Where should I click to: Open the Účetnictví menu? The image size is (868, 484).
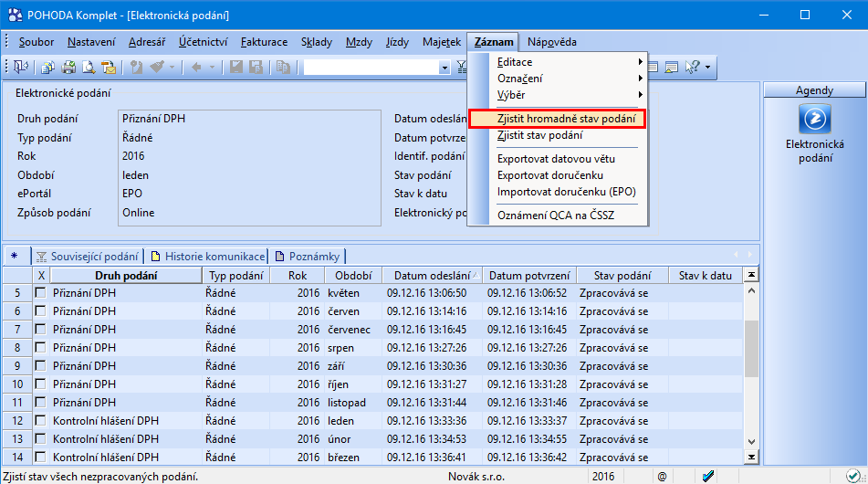[204, 42]
